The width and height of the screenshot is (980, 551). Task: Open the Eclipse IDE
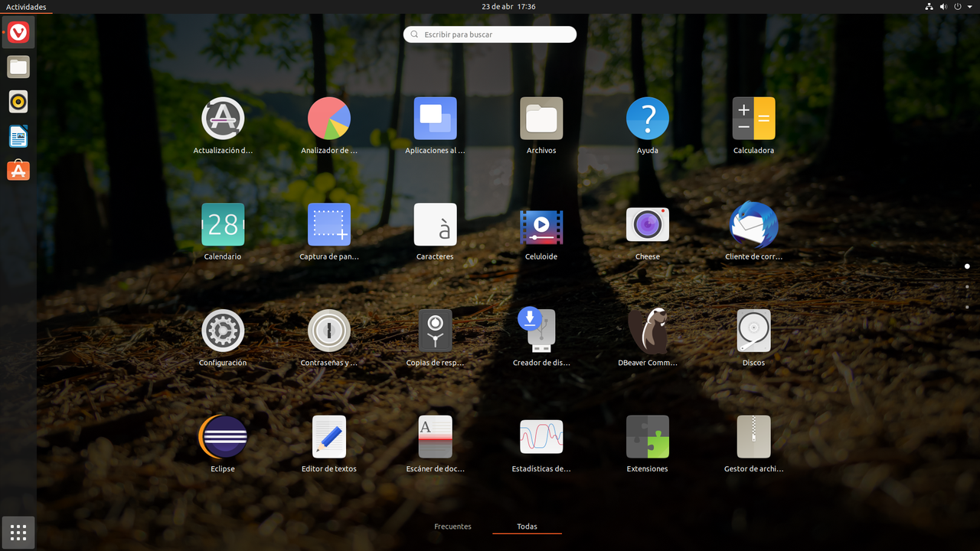pos(223,436)
